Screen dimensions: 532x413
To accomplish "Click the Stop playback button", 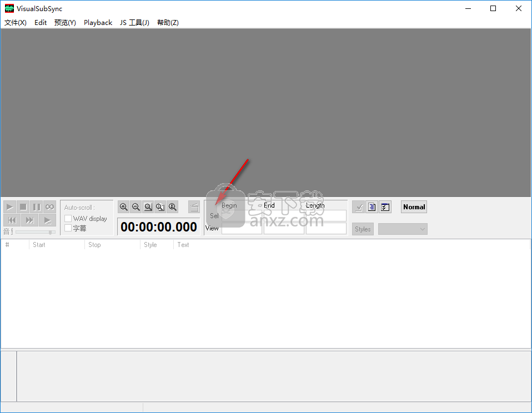I will [23, 207].
